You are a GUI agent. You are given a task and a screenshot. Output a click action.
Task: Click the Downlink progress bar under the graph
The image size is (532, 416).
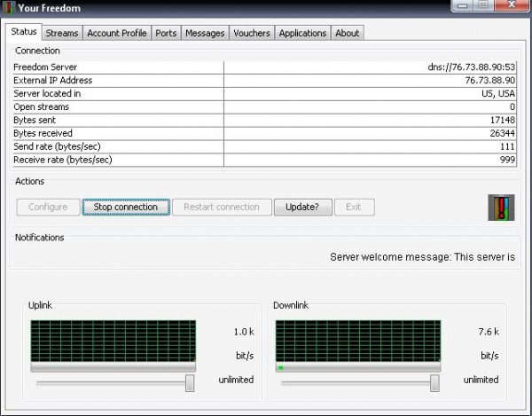coord(358,367)
